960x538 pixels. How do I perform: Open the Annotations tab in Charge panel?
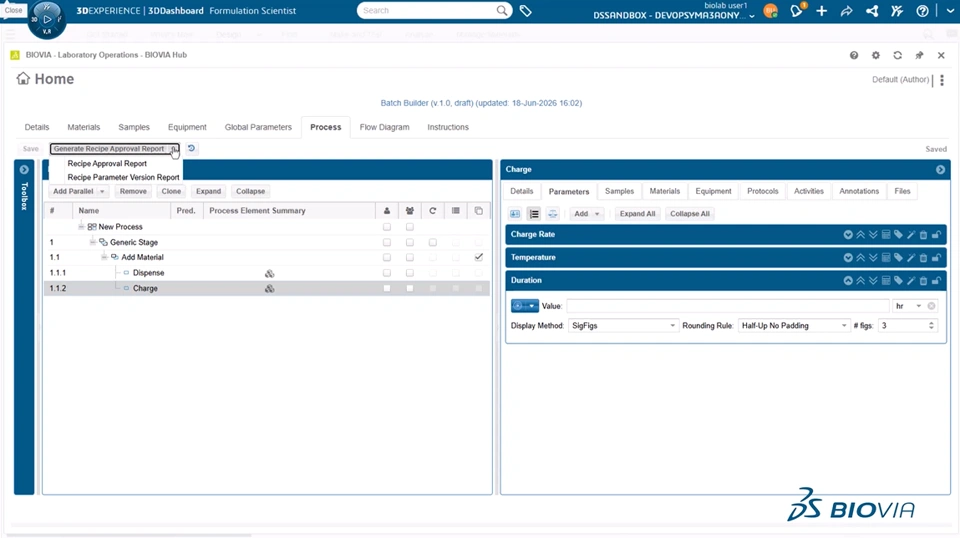point(859,192)
